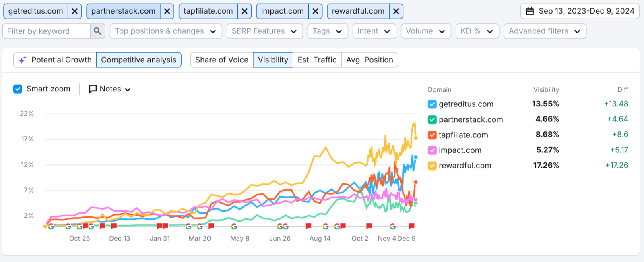Open the SERP Features dropdown
This screenshot has height=262, width=644.
[264, 31]
